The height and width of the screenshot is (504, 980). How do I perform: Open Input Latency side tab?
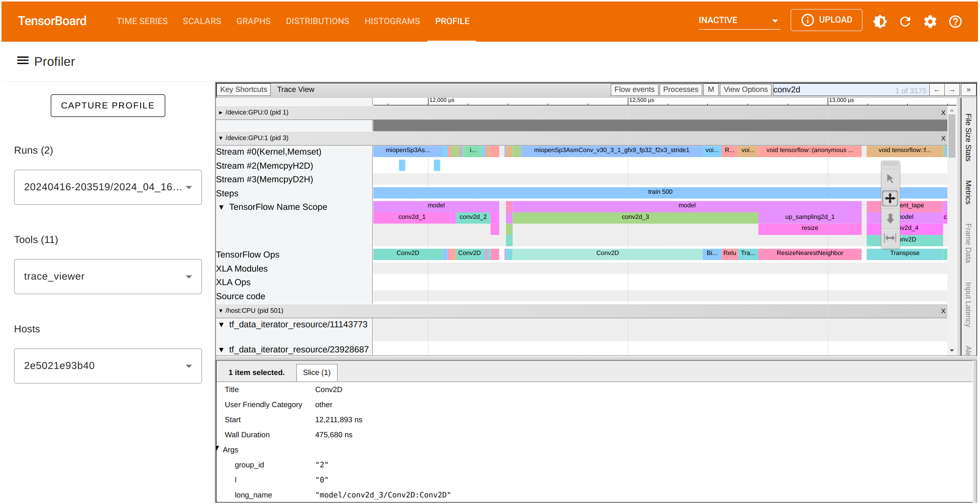[x=968, y=305]
